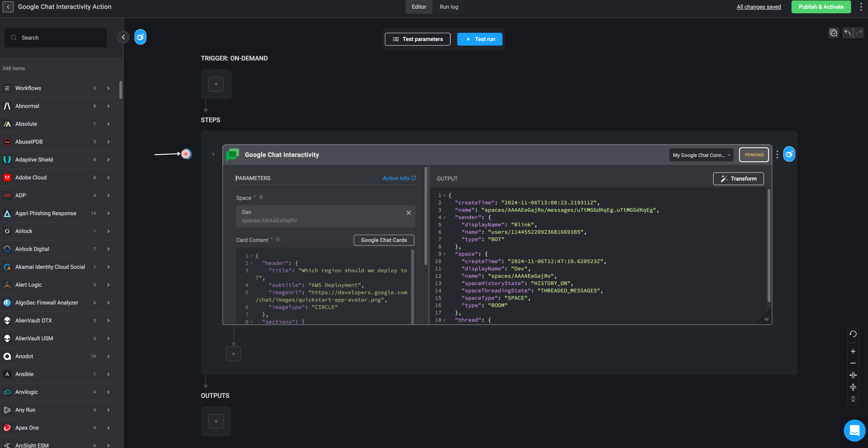Switch to the Editor tab
The width and height of the screenshot is (868, 448).
pos(419,7)
